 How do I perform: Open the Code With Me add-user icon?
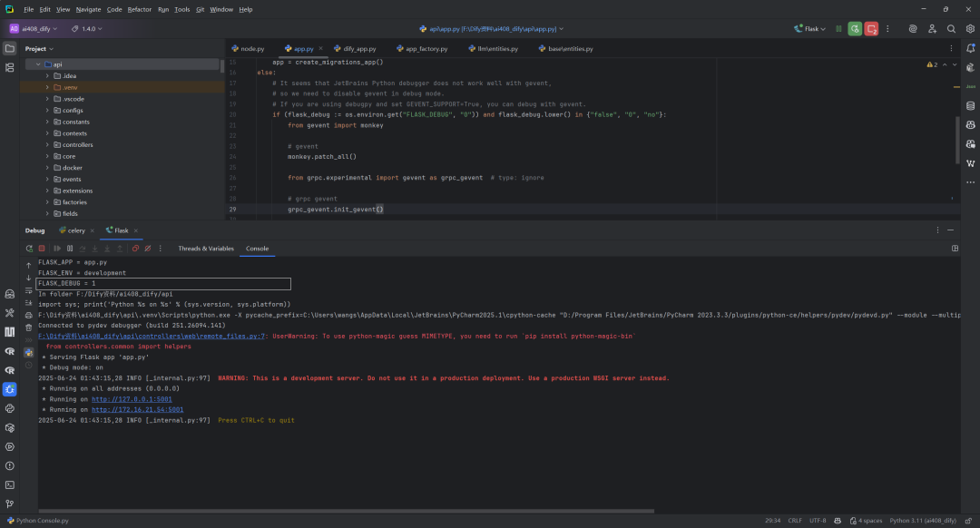pyautogui.click(x=933, y=29)
